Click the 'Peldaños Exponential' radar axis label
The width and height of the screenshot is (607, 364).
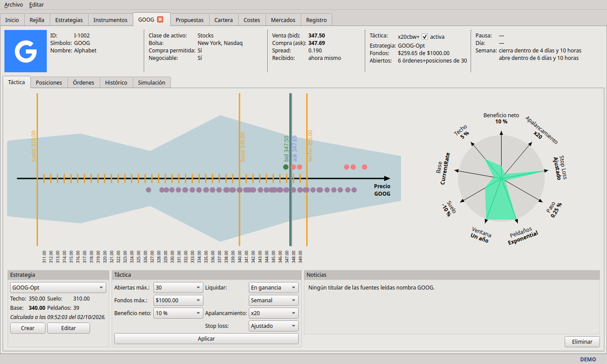coord(522,236)
